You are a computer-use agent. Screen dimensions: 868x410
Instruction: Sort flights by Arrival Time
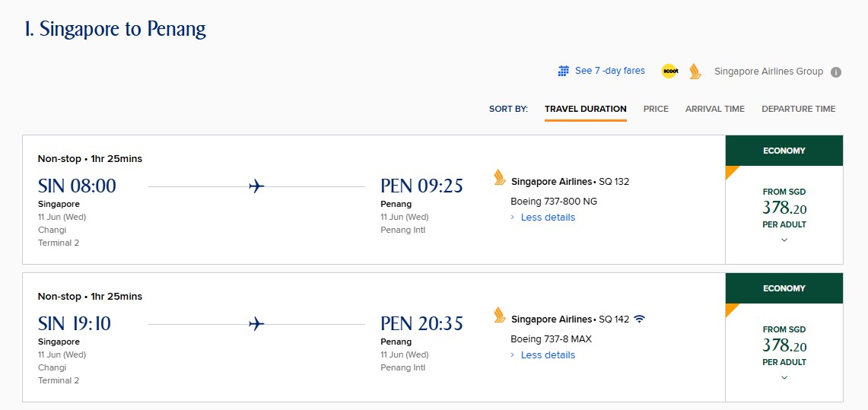[x=714, y=109]
